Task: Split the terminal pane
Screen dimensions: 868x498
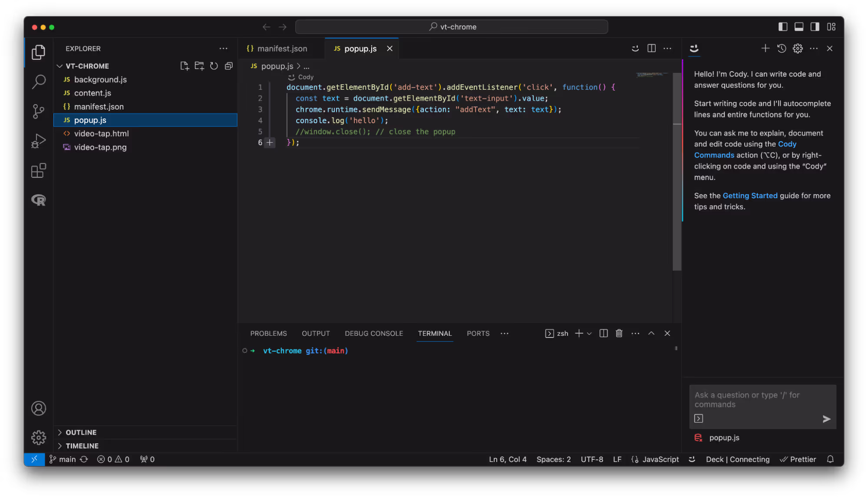Action: tap(604, 333)
